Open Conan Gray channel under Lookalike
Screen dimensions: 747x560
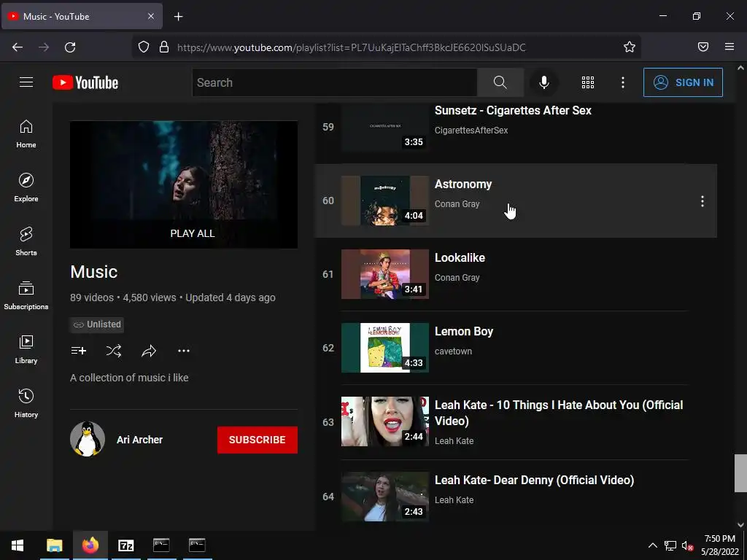point(457,278)
